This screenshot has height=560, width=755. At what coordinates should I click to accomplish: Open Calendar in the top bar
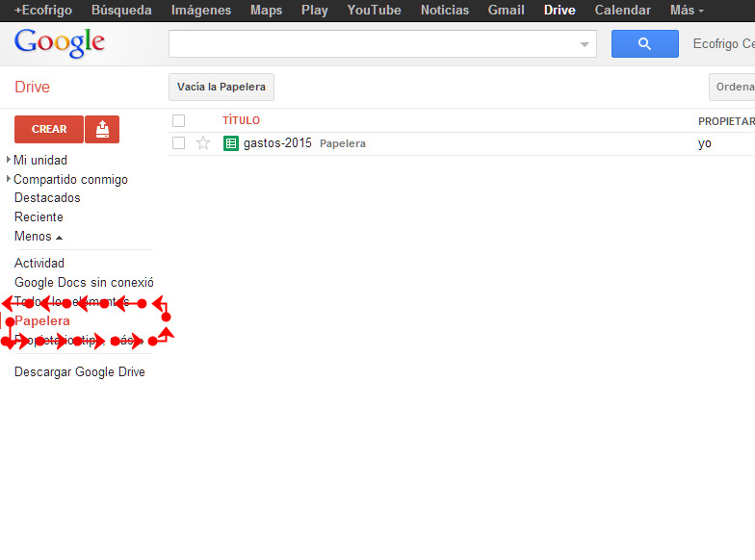coord(622,10)
